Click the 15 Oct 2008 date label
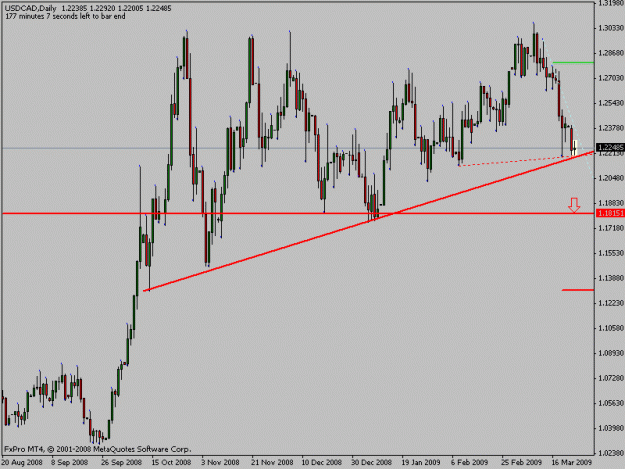This screenshot has width=625, height=469. pyautogui.click(x=171, y=462)
